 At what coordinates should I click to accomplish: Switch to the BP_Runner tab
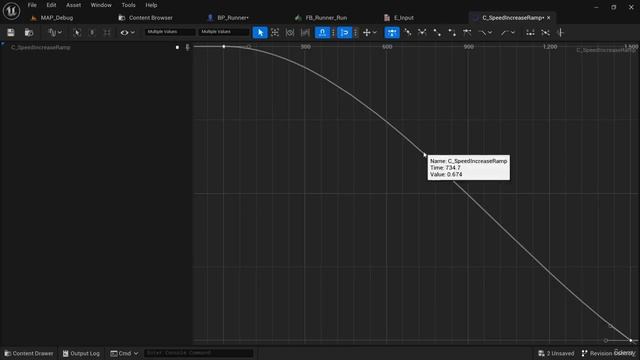pos(233,18)
